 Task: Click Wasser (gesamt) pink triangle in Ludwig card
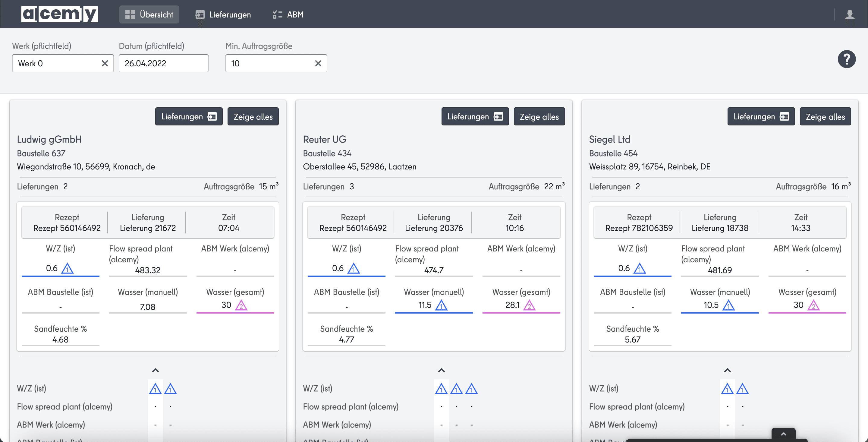pyautogui.click(x=241, y=305)
